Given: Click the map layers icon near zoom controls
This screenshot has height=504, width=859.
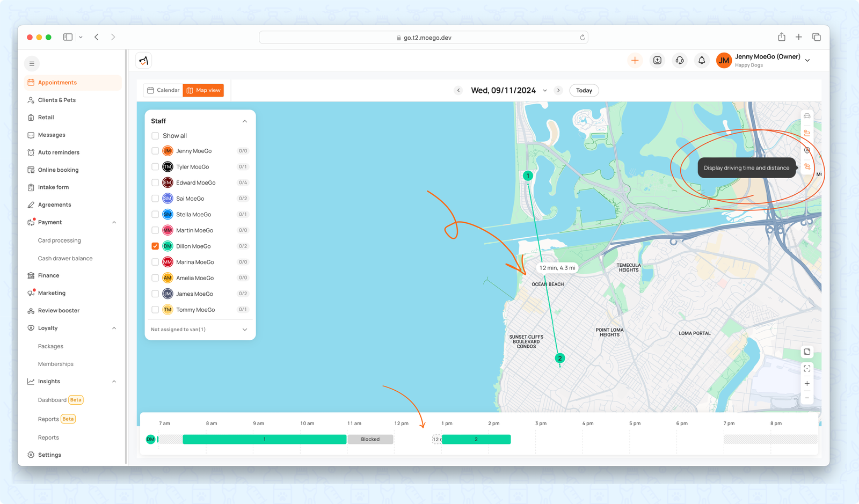Looking at the screenshot, I should pyautogui.click(x=807, y=352).
